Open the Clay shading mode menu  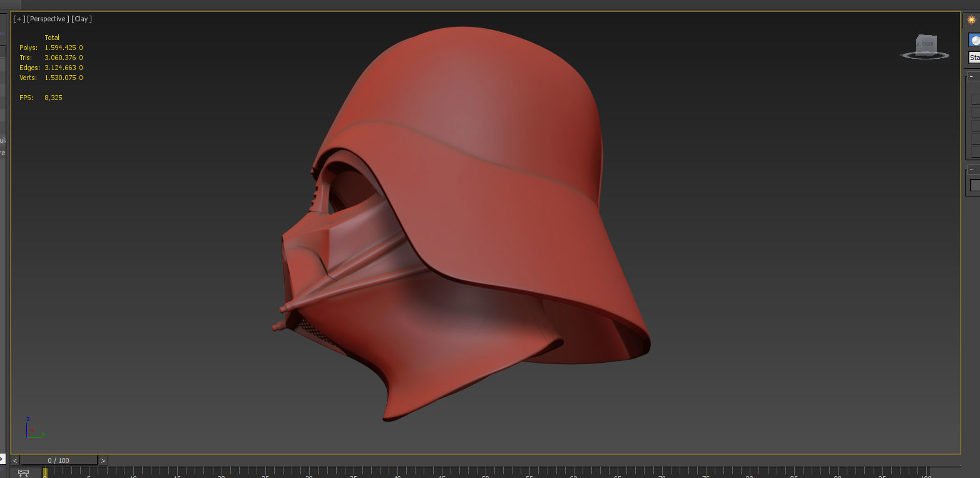click(x=82, y=19)
